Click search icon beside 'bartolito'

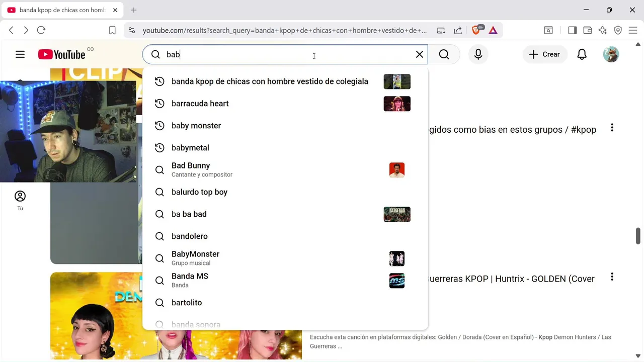pyautogui.click(x=159, y=303)
